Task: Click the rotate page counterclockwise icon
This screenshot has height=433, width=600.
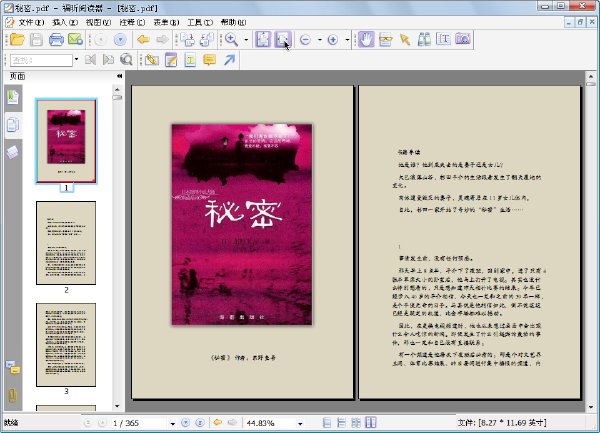Action: point(207,39)
